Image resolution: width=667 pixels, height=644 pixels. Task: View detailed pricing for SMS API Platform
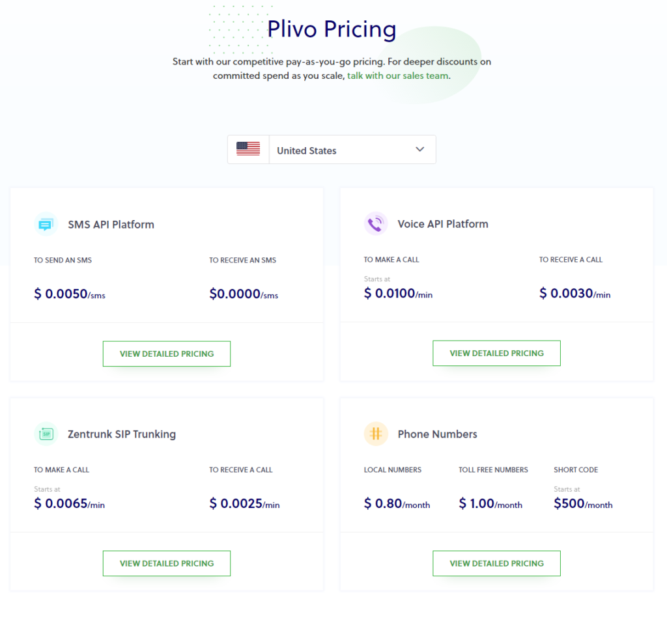(x=166, y=354)
